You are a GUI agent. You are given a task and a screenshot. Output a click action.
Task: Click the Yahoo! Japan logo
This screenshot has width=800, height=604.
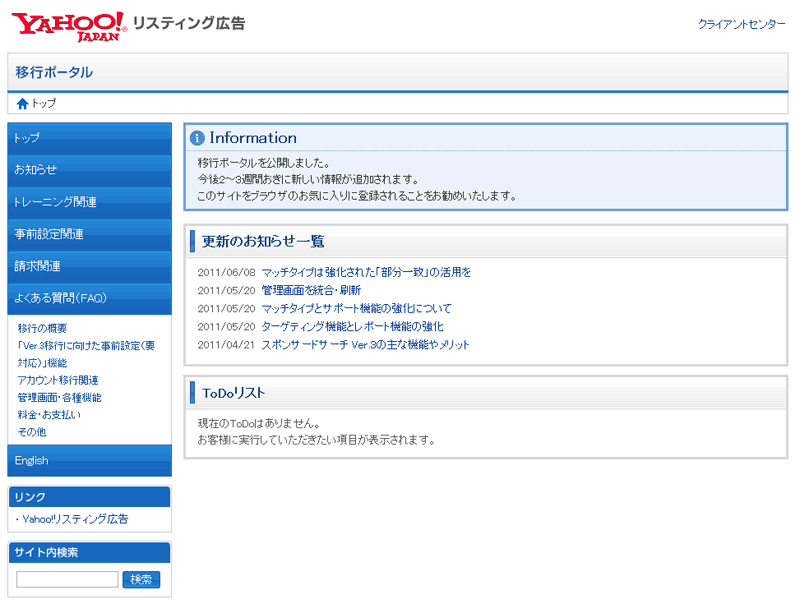[x=69, y=26]
